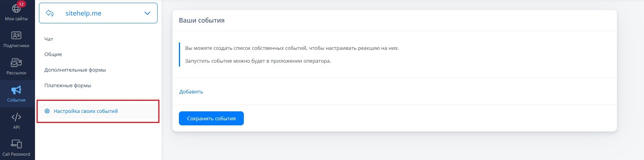Go to Настройка своих событий

click(86, 111)
